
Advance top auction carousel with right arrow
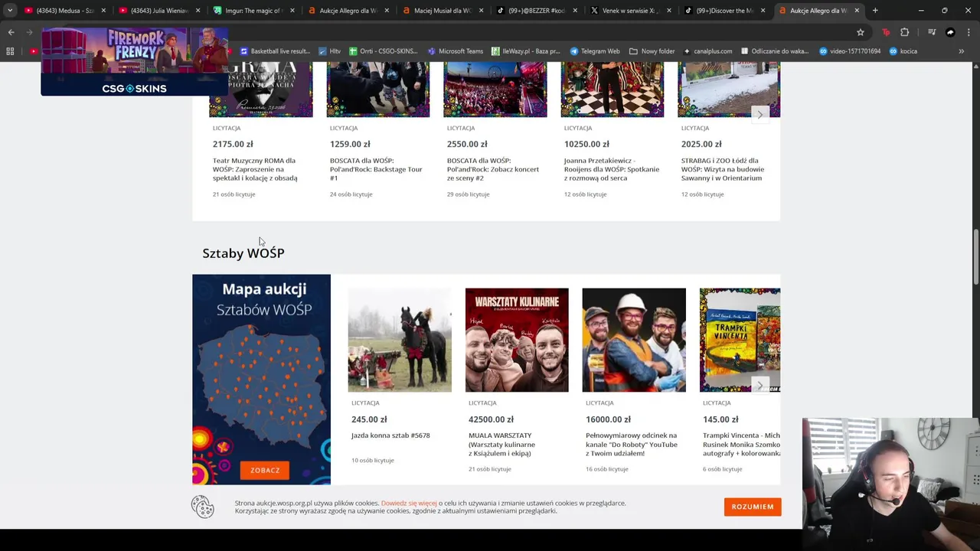pos(759,114)
